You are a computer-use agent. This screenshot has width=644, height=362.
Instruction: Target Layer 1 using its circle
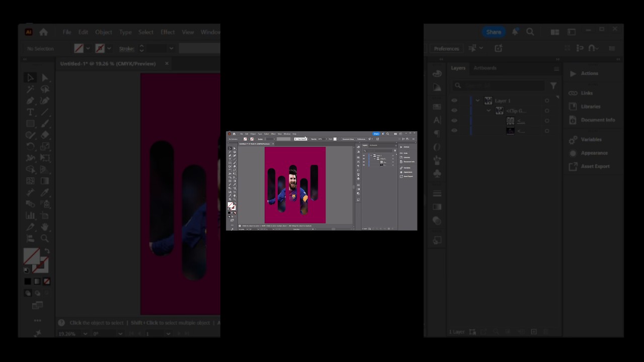point(547,101)
